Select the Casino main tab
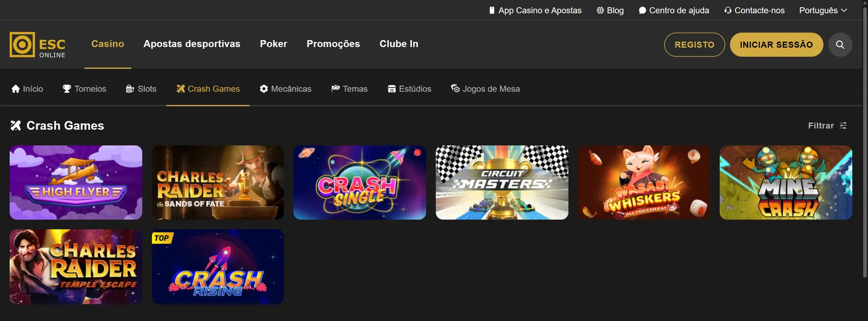Viewport: 868px width, 321px height. coord(107,44)
